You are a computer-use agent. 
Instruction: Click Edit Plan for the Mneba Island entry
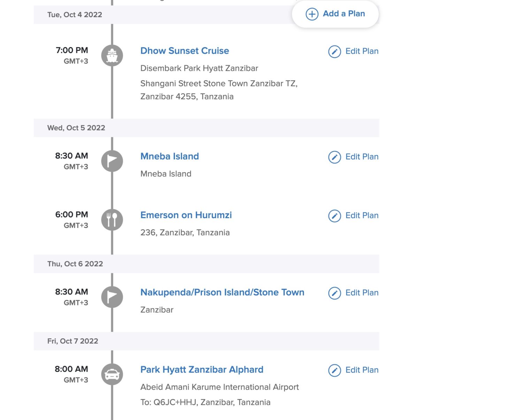tap(362, 157)
